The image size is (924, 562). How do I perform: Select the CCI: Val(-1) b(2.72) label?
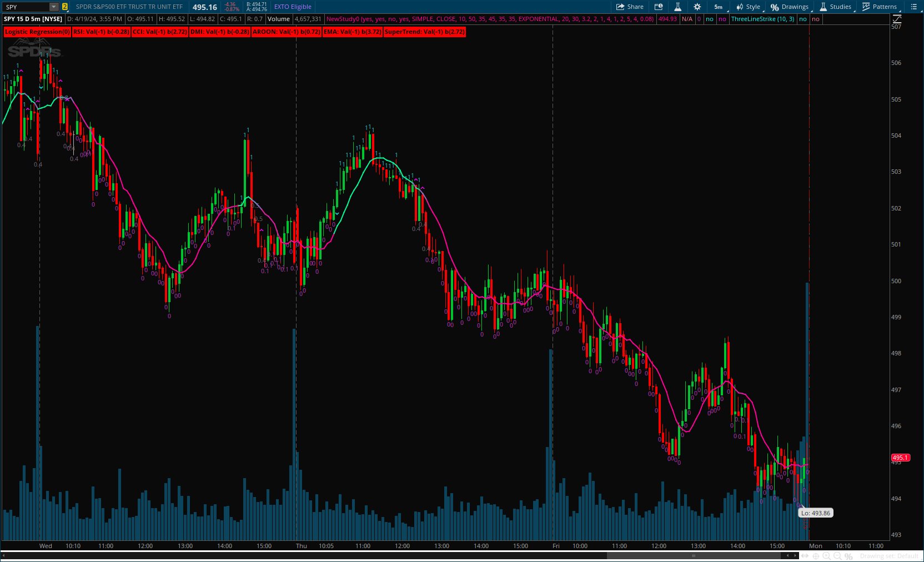pyautogui.click(x=160, y=32)
